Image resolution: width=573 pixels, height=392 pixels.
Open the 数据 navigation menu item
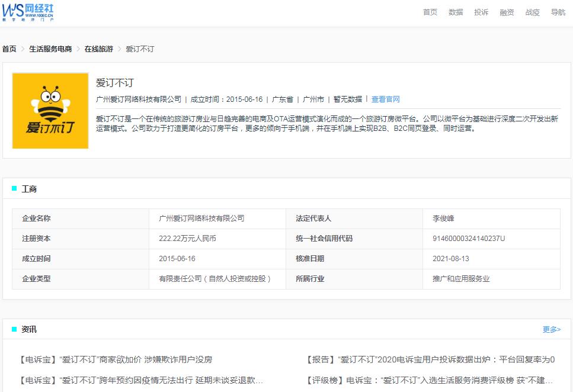[x=455, y=12]
